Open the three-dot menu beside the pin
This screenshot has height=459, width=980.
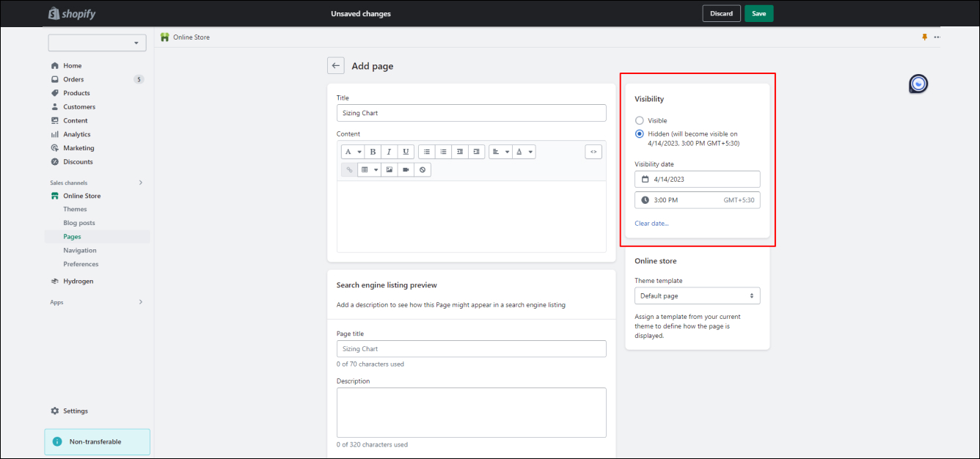[x=937, y=37]
